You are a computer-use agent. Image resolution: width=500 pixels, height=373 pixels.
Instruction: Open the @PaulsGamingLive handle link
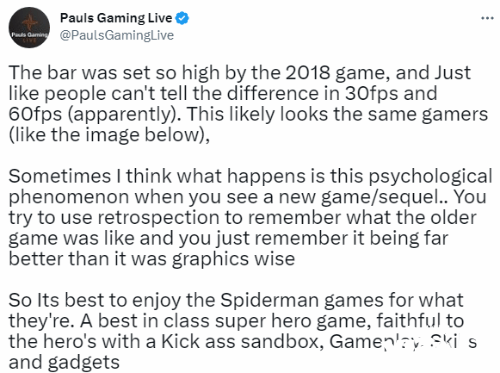(x=117, y=35)
